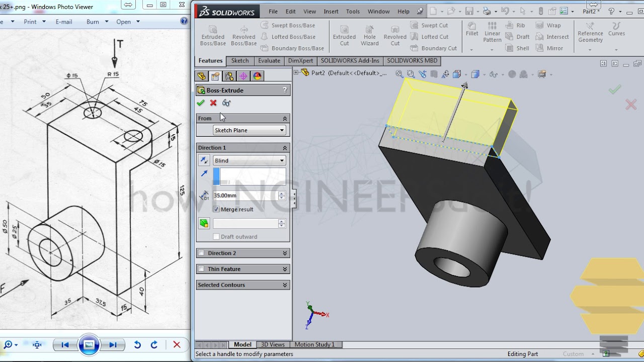Expand the Part2 flyout tree node

(297, 73)
